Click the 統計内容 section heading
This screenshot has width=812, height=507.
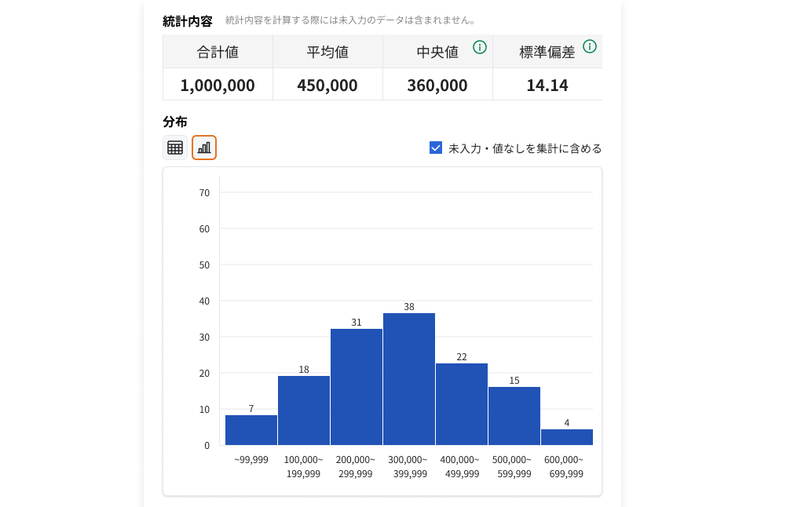[186, 21]
